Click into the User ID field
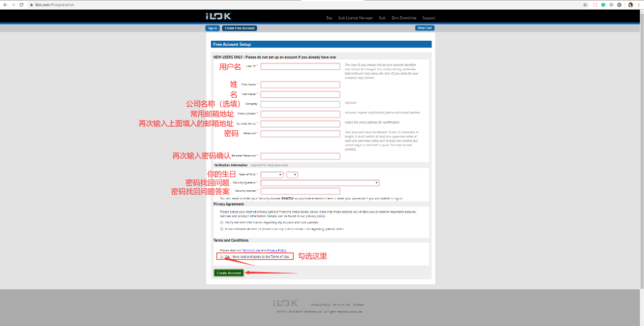Image resolution: width=644 pixels, height=326 pixels. 300,67
